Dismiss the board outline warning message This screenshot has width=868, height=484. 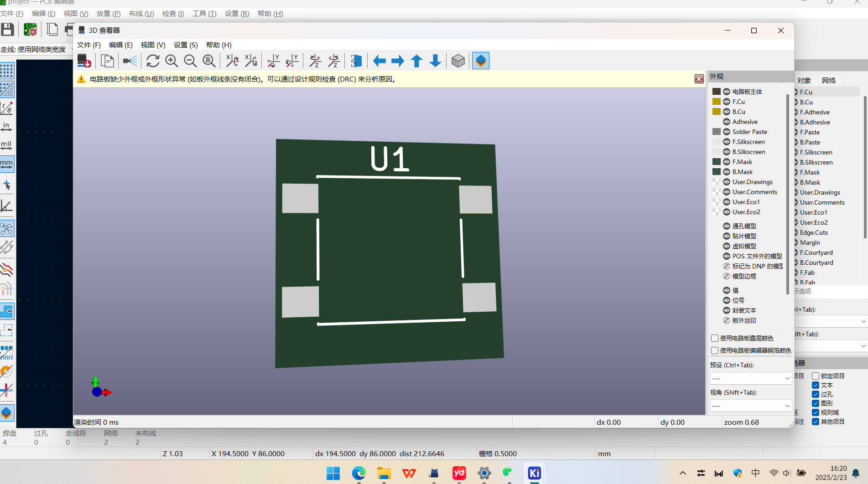pyautogui.click(x=699, y=79)
